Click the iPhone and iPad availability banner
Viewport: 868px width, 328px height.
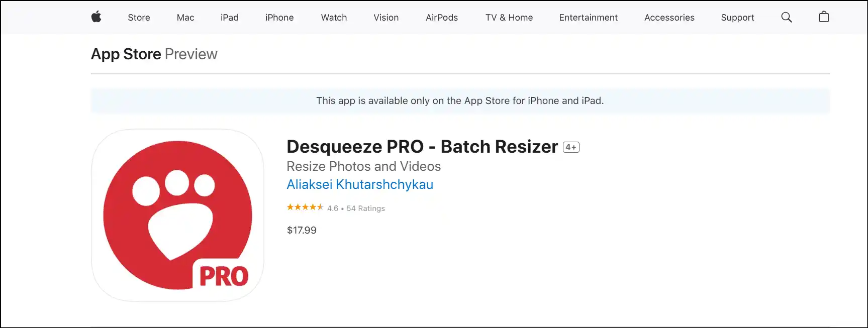(x=460, y=100)
